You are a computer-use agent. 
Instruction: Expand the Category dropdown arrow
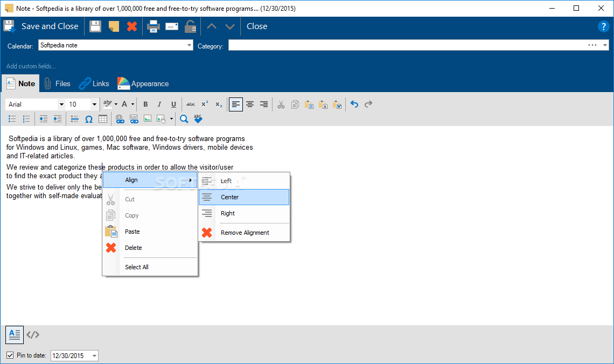[x=605, y=45]
